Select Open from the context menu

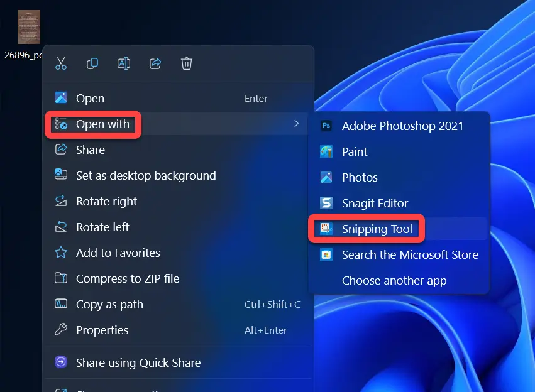[x=178, y=98]
